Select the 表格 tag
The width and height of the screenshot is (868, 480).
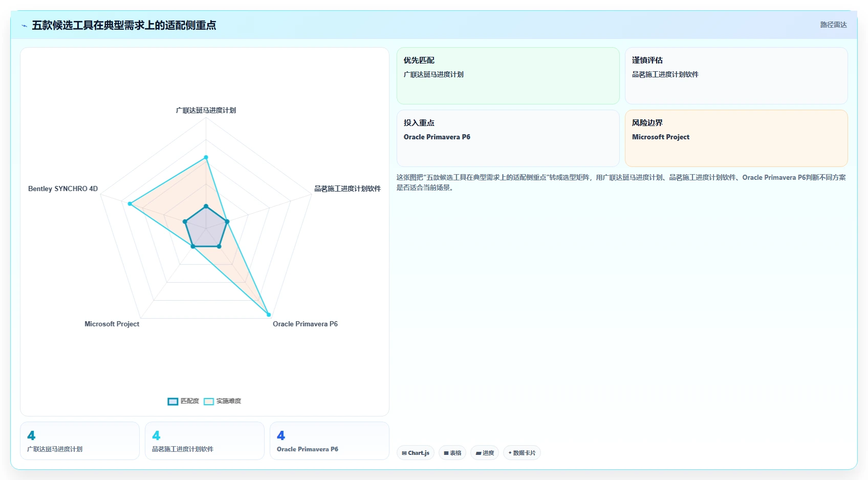(452, 453)
